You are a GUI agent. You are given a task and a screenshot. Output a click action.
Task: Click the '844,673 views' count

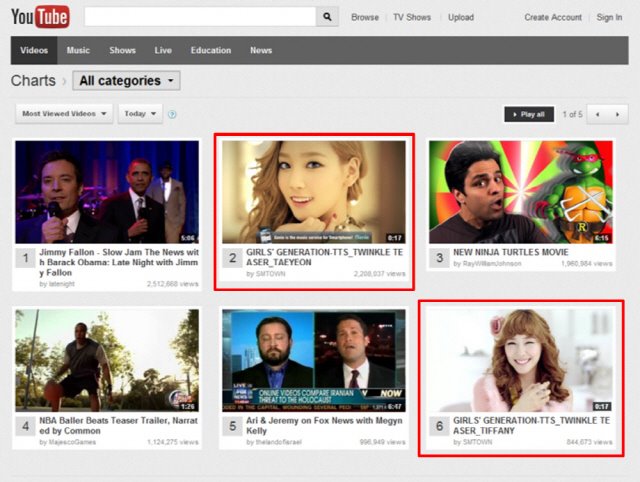589,442
